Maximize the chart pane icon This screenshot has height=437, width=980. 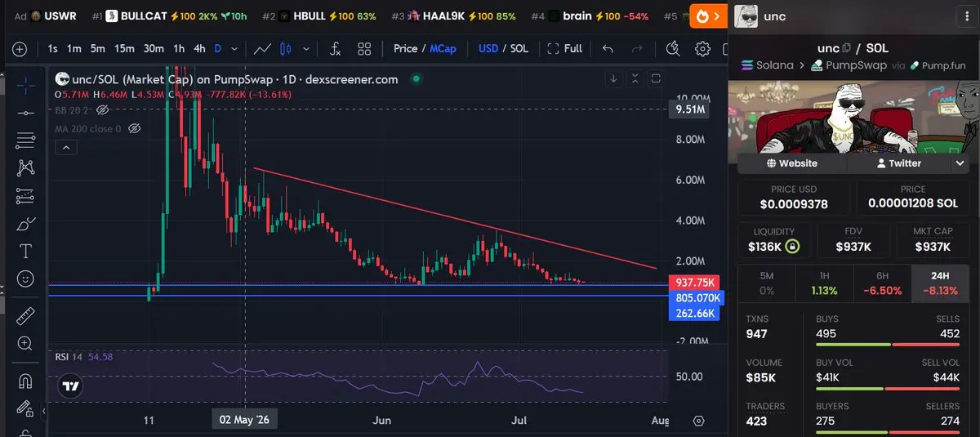[x=657, y=79]
